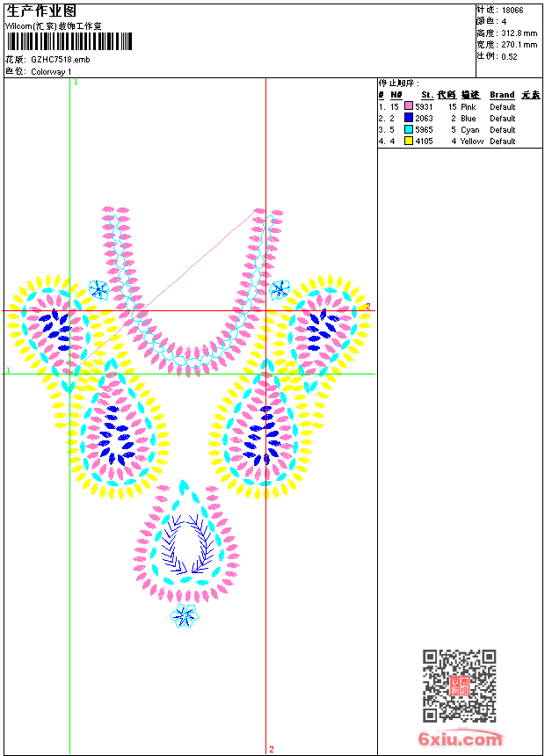
Task: Click the 元素 column header
Action: [x=531, y=95]
